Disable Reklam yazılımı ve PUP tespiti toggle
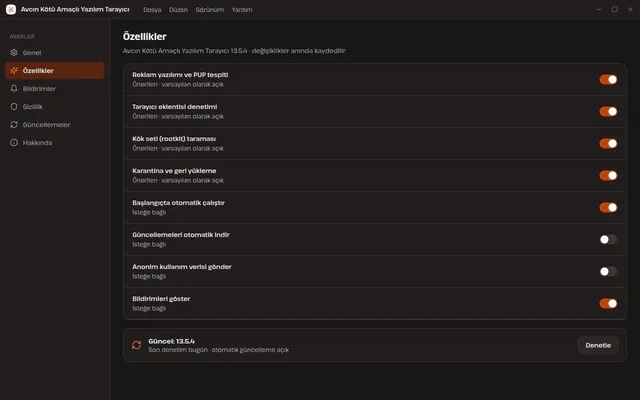This screenshot has height=400, width=640. click(x=608, y=80)
